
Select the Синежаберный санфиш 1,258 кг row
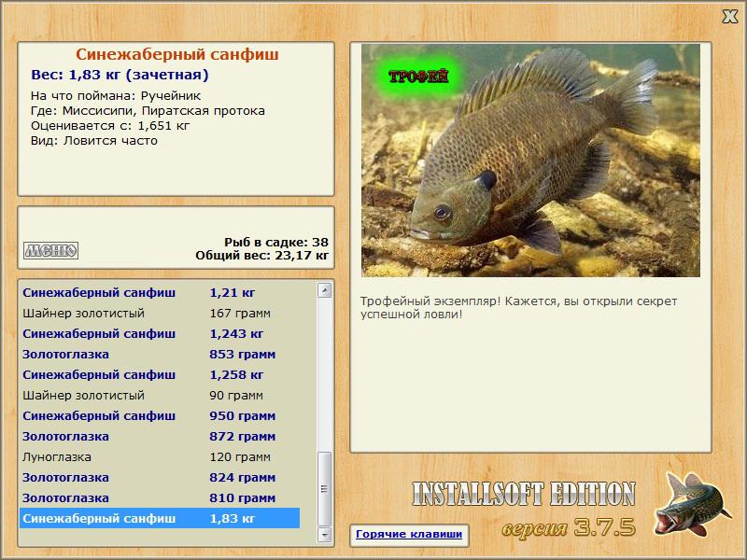160,375
